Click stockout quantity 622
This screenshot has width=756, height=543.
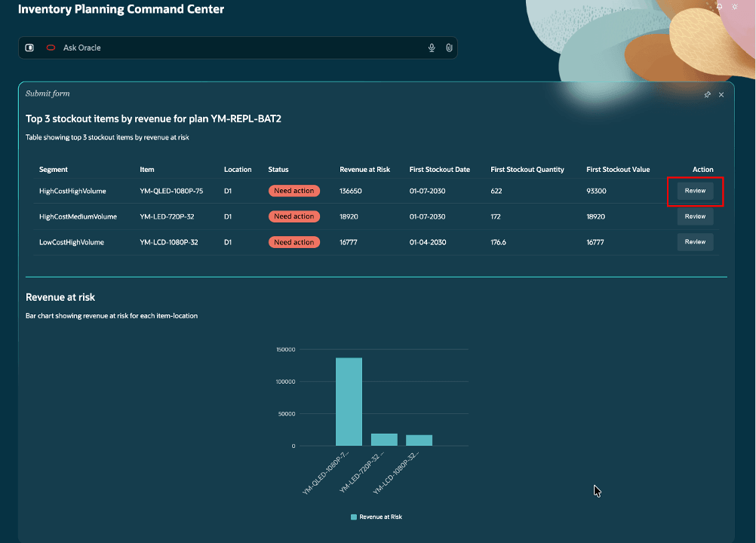click(x=496, y=192)
